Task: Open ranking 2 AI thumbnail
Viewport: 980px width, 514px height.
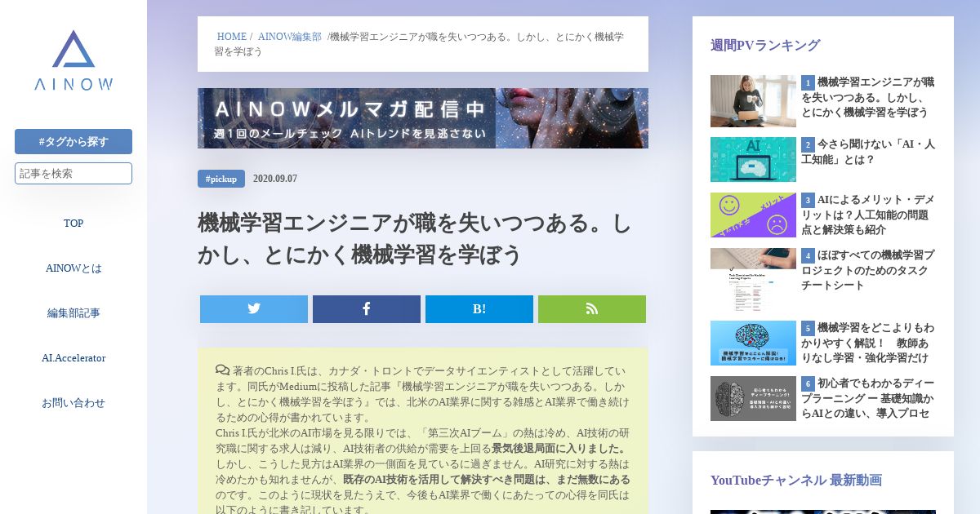Action: click(x=753, y=159)
